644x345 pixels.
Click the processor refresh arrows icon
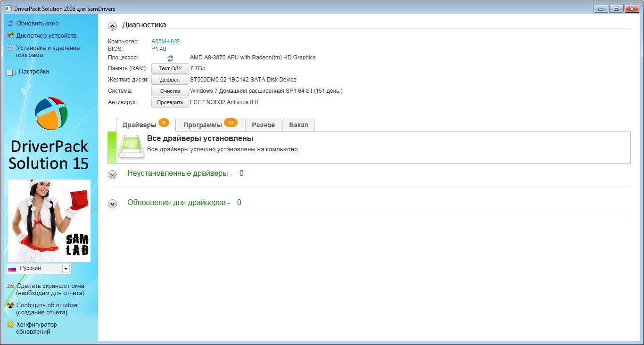coord(170,58)
